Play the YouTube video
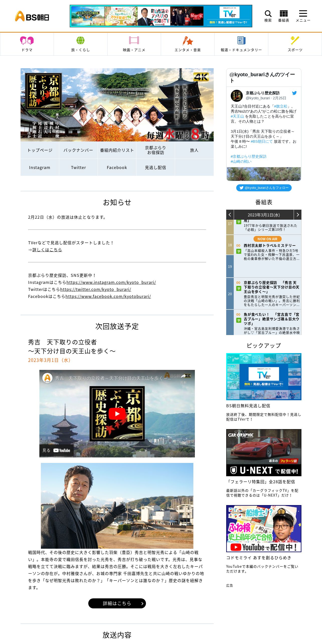Viewport: 322px width, 644px height. pos(117,414)
